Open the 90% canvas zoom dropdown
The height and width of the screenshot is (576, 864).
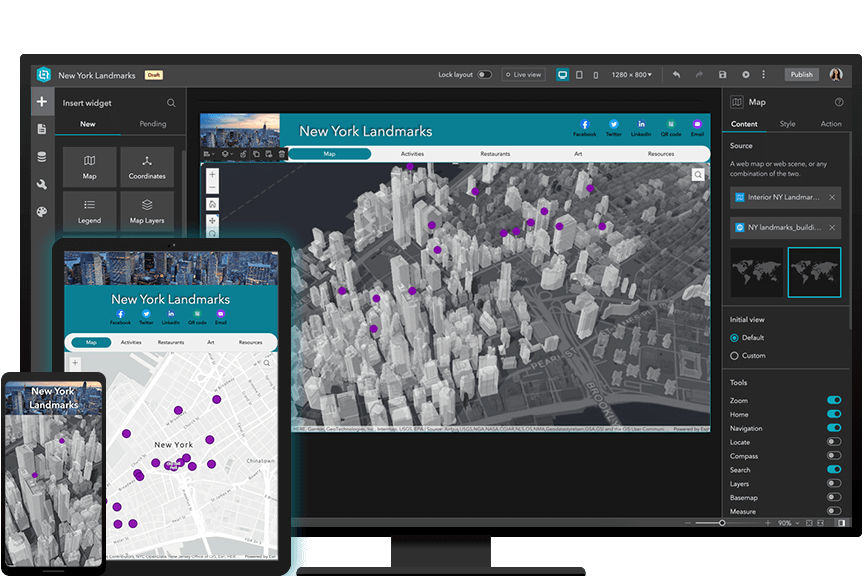787,522
